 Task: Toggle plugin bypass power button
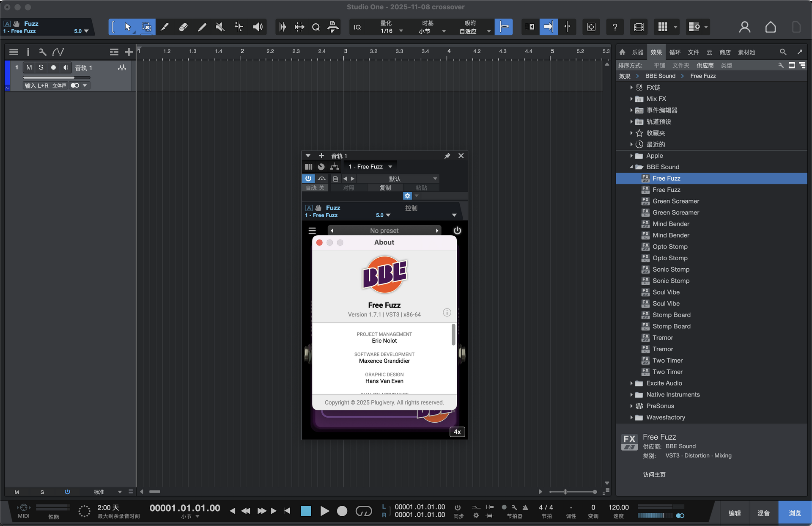click(x=308, y=179)
